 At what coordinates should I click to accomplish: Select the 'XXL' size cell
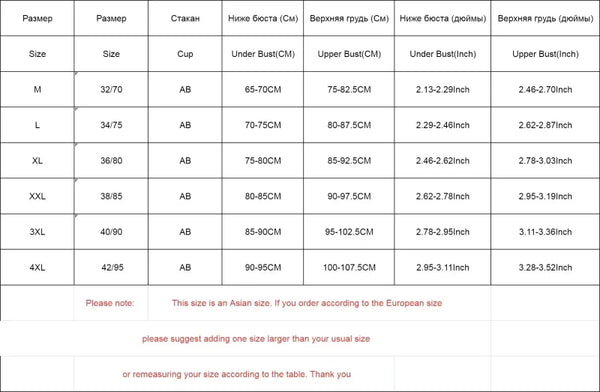pyautogui.click(x=37, y=196)
